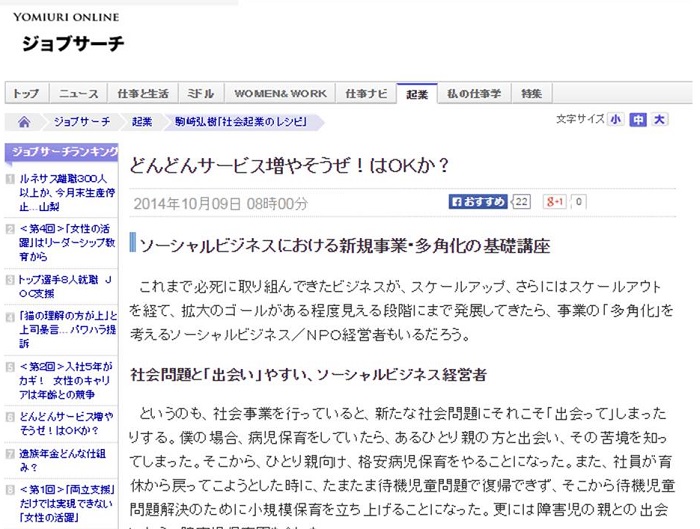Open the トップ tab
The width and height of the screenshot is (700, 529).
[26, 94]
